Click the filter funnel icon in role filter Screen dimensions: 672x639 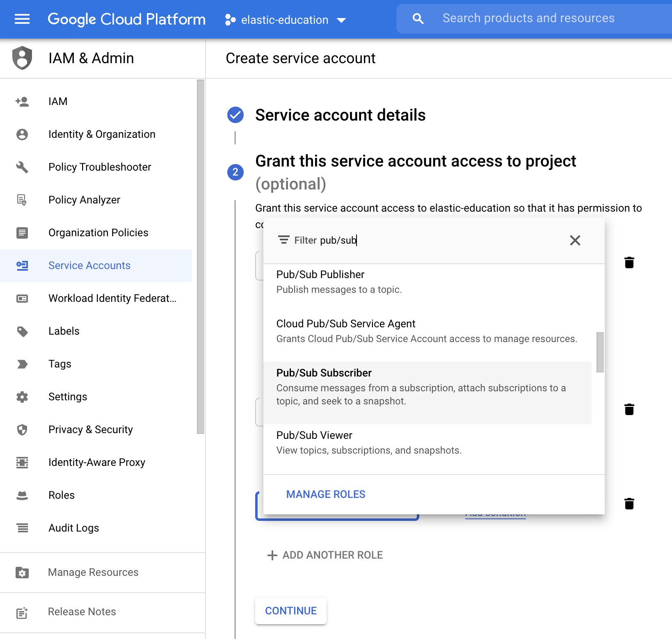[x=283, y=240]
